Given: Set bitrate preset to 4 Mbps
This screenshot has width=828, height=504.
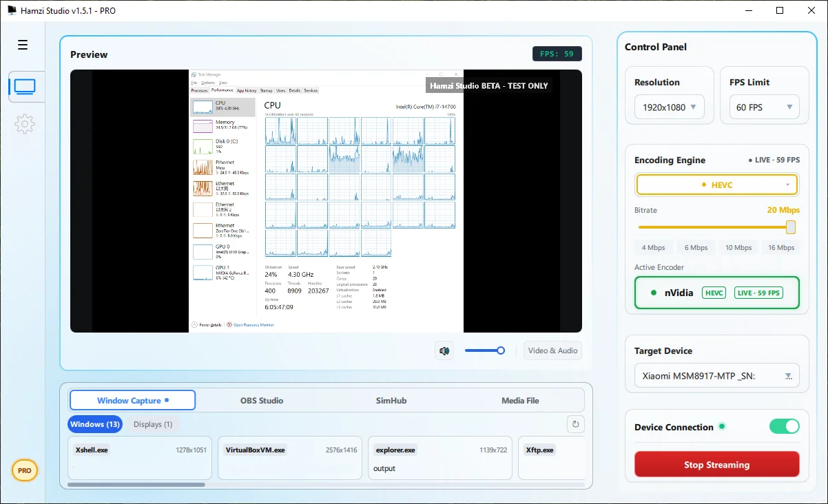Looking at the screenshot, I should (x=654, y=248).
